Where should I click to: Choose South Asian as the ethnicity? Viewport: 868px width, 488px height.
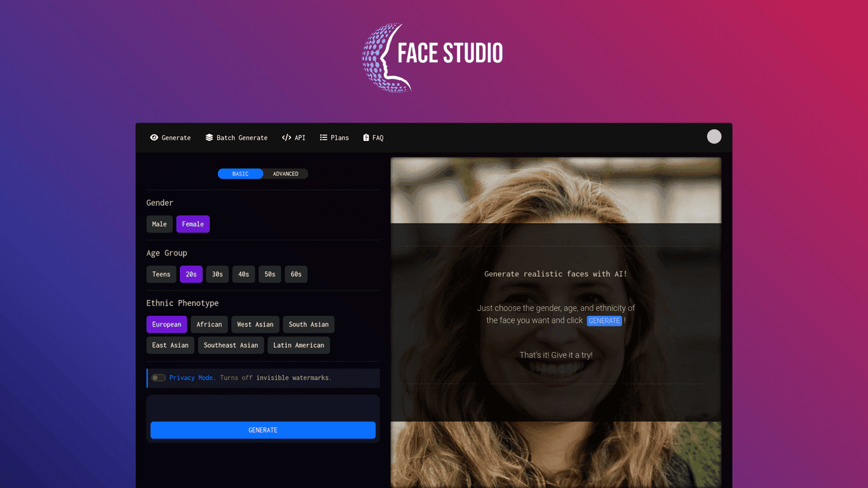coord(309,324)
